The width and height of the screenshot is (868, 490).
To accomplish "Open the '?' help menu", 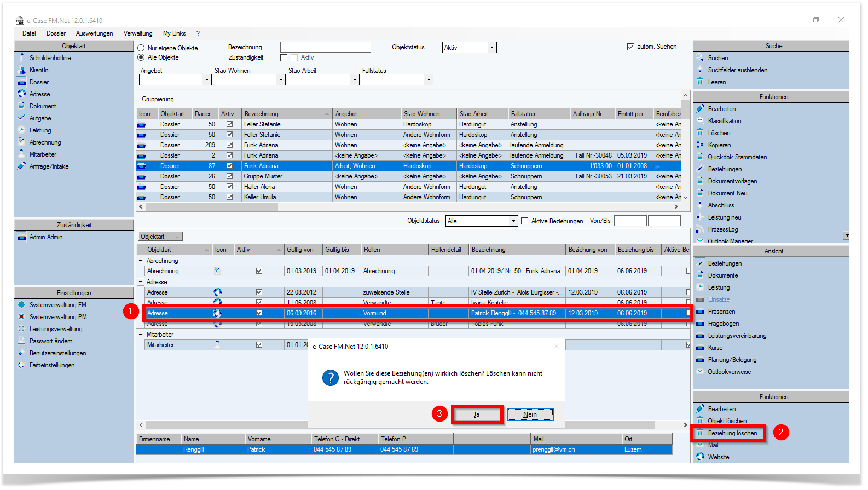I will (198, 33).
